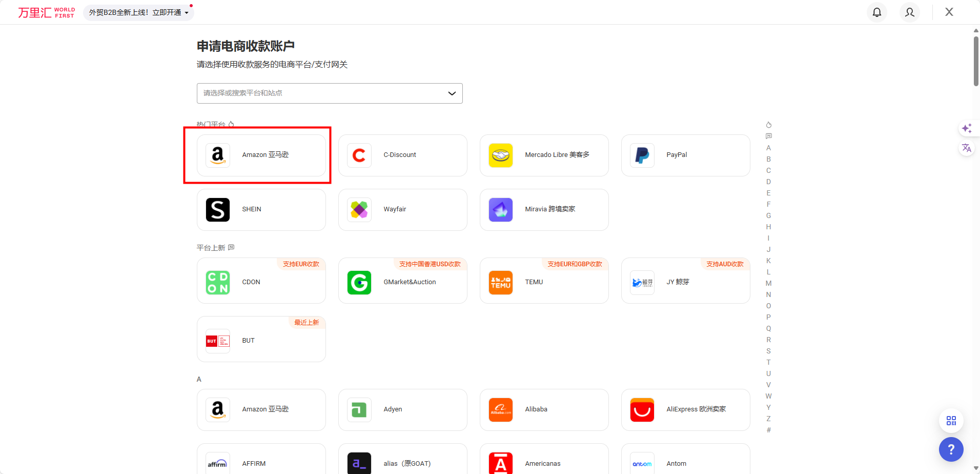Viewport: 980px width, 474px height.
Task: Pick the Mercado Libre 美客多 card
Action: coord(544,155)
